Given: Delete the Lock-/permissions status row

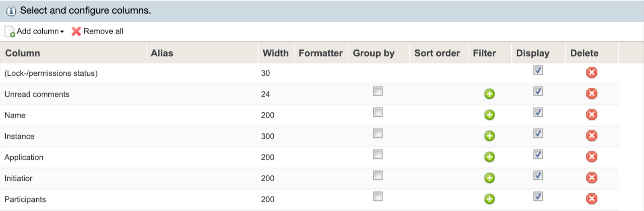Looking at the screenshot, I should (x=591, y=72).
